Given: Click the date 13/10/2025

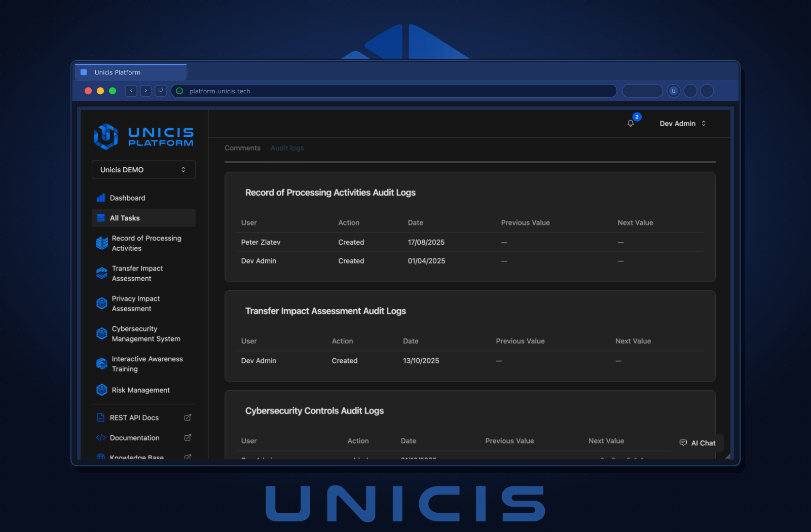Looking at the screenshot, I should tap(421, 361).
